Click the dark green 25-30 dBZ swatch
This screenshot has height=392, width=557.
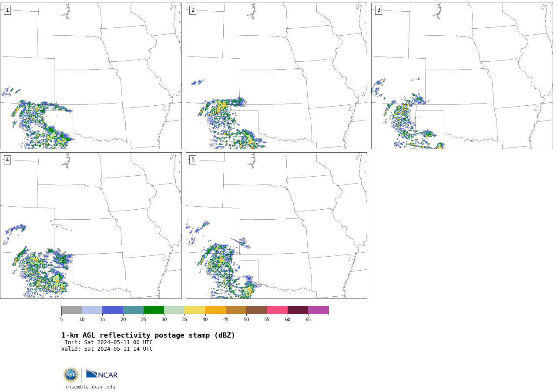pyautogui.click(x=154, y=310)
